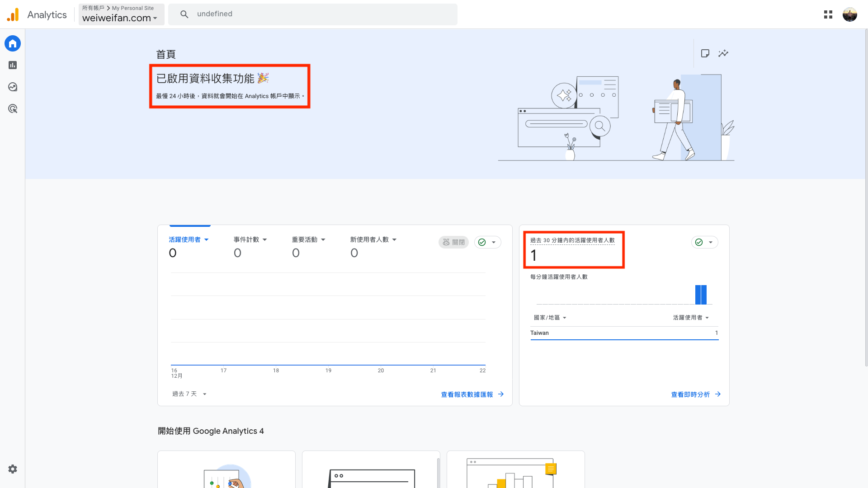
Task: Open the user account avatar
Action: click(849, 14)
